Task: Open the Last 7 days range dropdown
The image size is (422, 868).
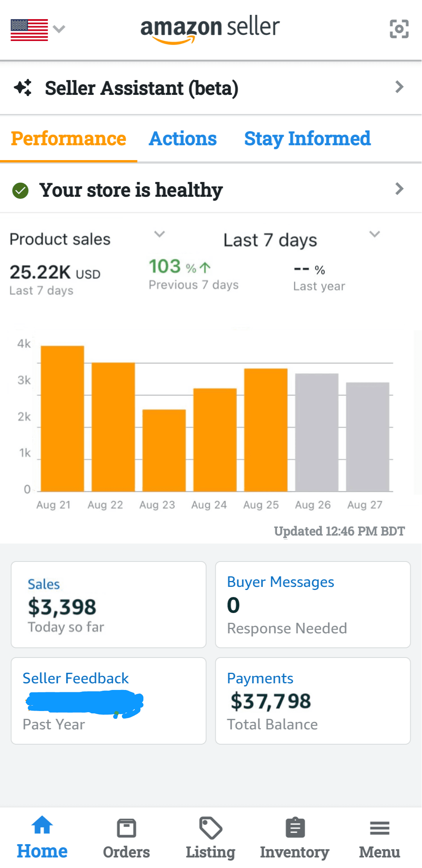Action: coord(374,234)
